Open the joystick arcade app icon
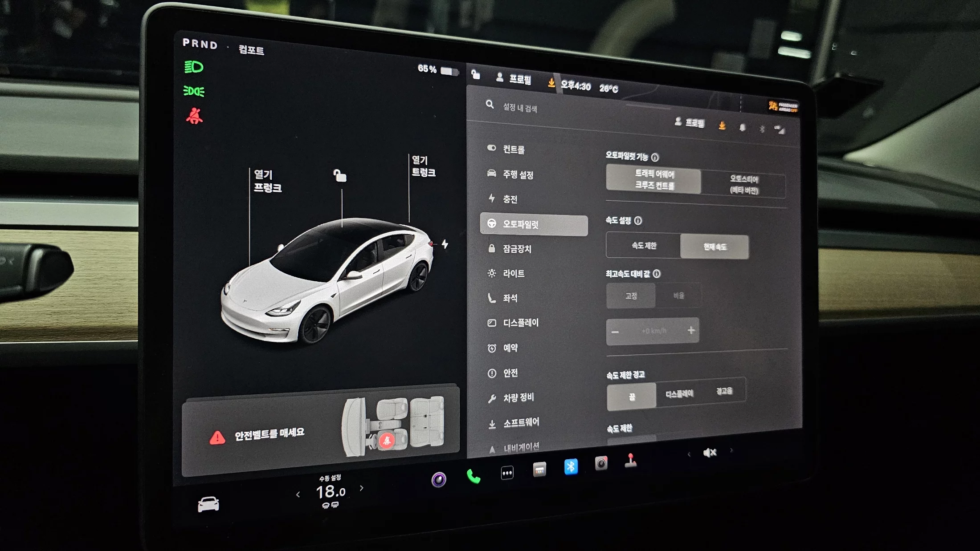The width and height of the screenshot is (980, 551). point(630,461)
